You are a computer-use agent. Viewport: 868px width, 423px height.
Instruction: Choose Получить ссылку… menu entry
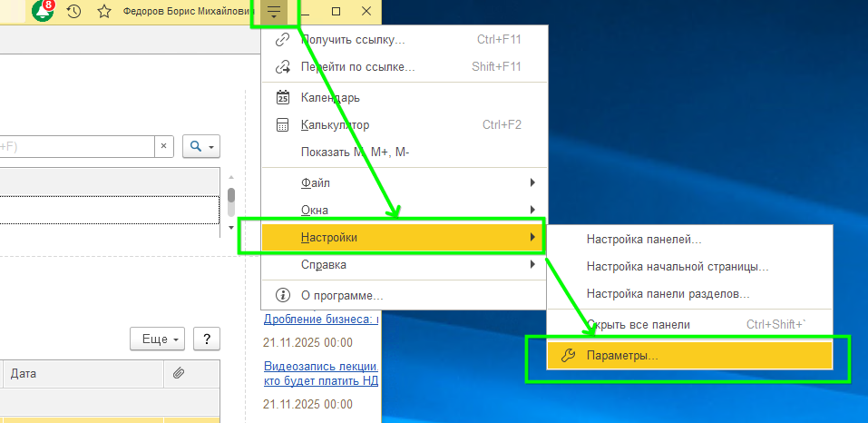pyautogui.click(x=352, y=40)
